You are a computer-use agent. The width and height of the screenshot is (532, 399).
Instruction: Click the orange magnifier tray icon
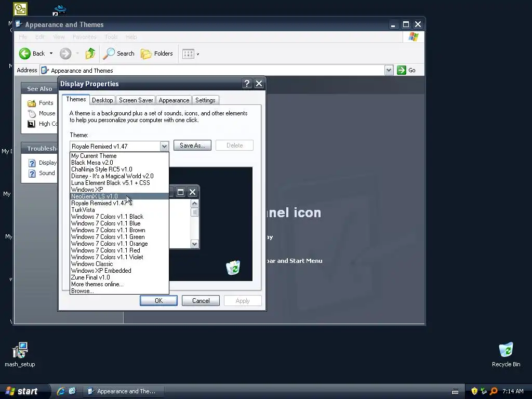[x=494, y=391]
